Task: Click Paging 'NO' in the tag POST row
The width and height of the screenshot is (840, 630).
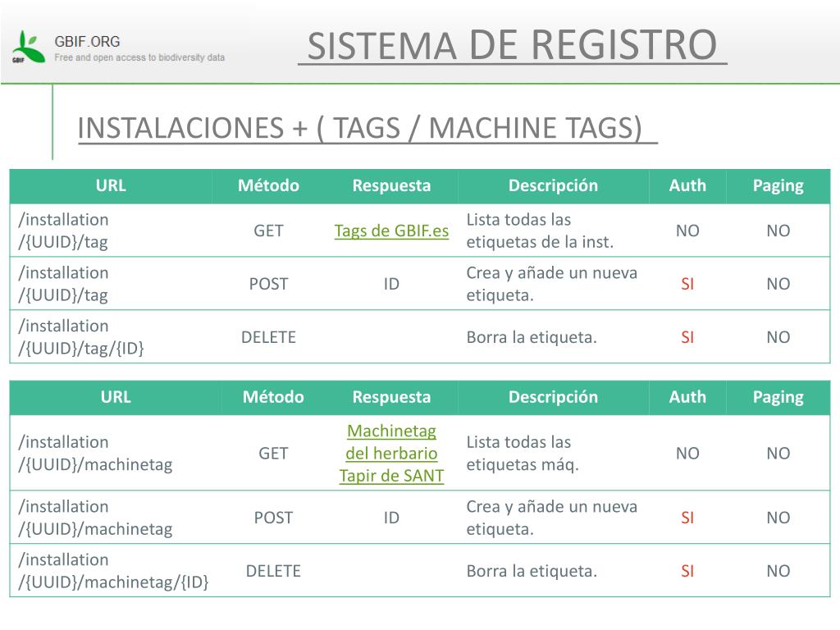Action: [778, 283]
